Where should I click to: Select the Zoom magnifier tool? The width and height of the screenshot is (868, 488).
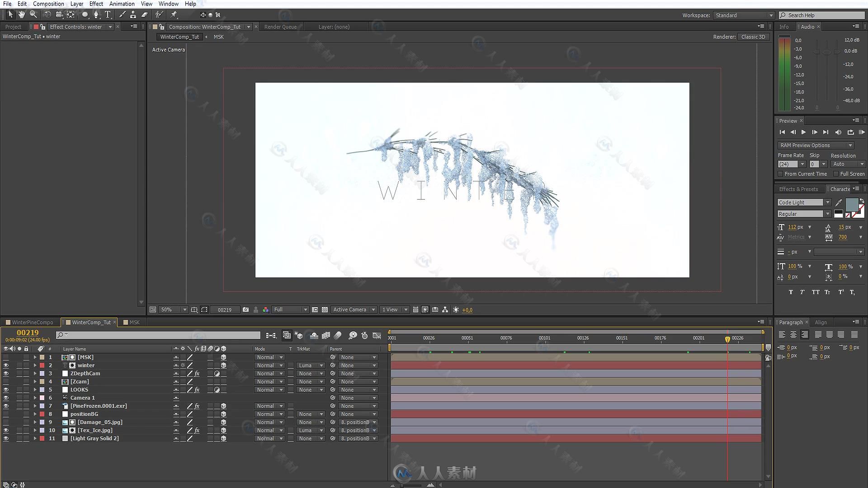pyautogui.click(x=33, y=14)
